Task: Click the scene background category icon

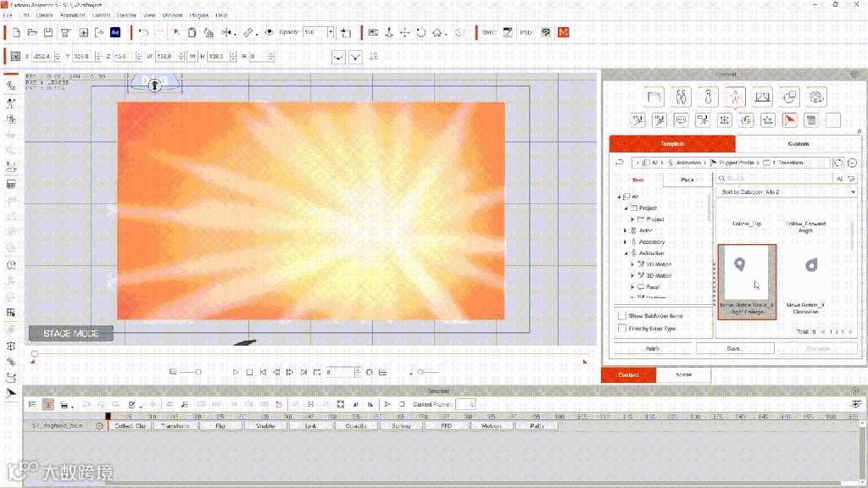Action: point(761,97)
